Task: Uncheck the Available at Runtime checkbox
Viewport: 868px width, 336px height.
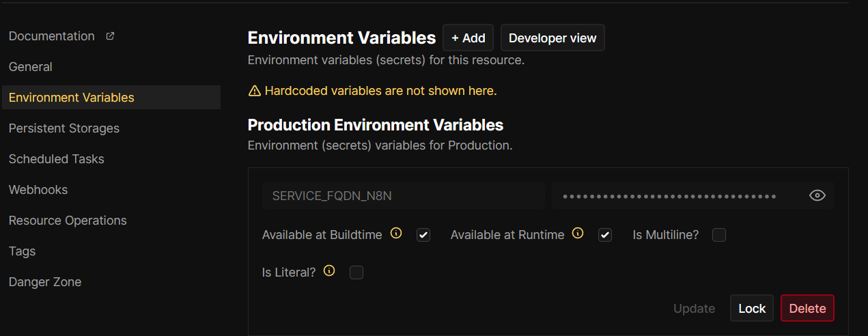Action: [604, 235]
